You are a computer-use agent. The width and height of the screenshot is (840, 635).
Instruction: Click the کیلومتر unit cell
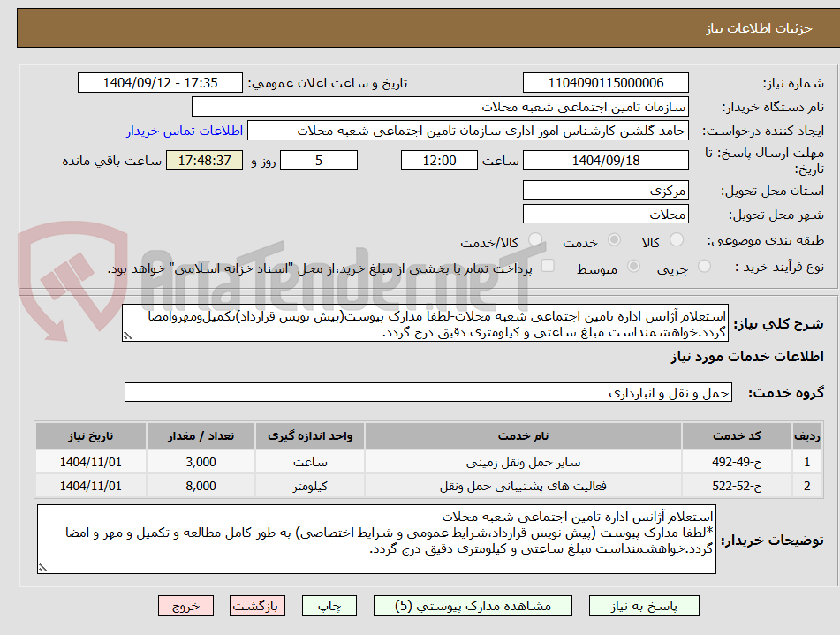[310, 486]
